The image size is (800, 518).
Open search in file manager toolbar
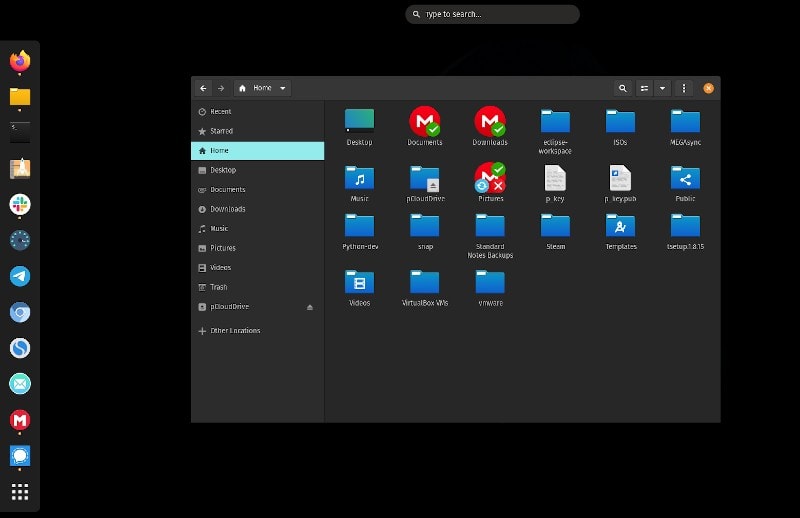pyautogui.click(x=622, y=88)
